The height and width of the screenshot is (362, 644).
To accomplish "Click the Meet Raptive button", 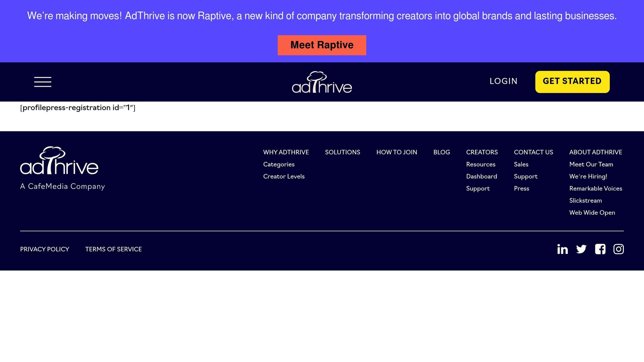I will [322, 45].
